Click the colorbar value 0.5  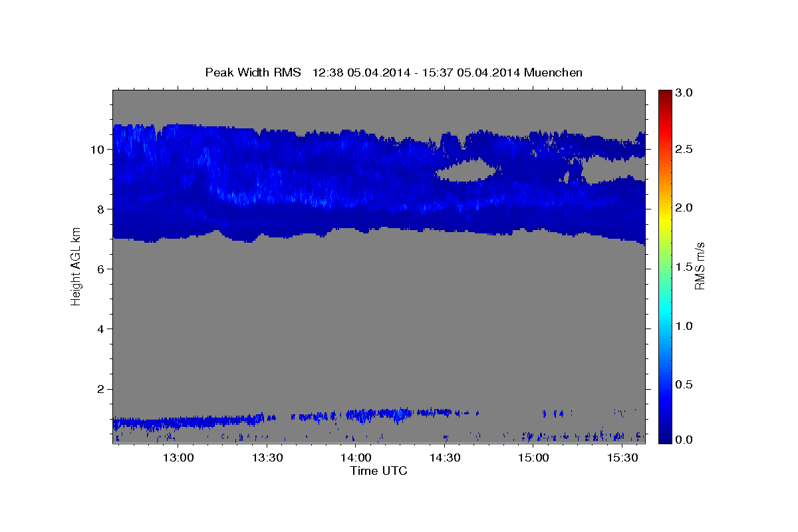684,384
